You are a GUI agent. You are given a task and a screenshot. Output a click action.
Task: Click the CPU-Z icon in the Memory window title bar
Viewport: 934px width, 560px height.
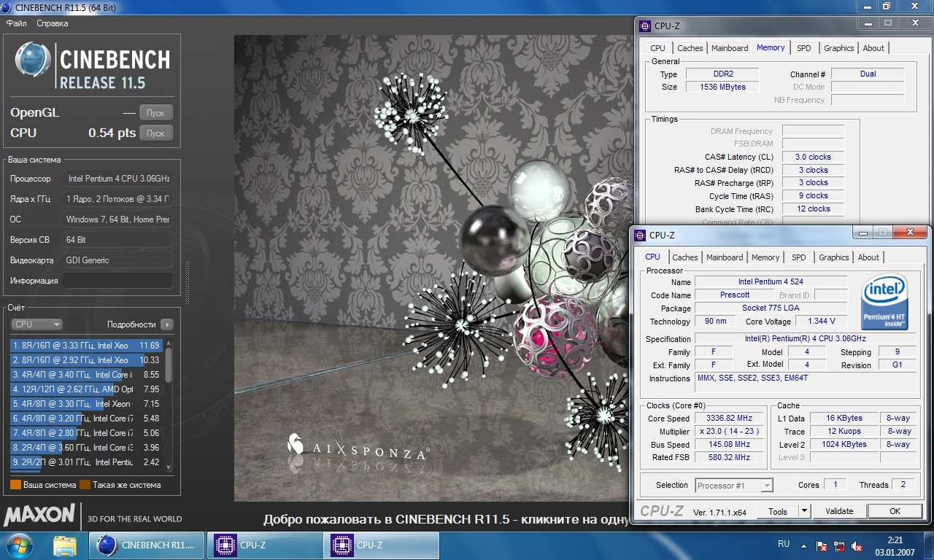(645, 26)
